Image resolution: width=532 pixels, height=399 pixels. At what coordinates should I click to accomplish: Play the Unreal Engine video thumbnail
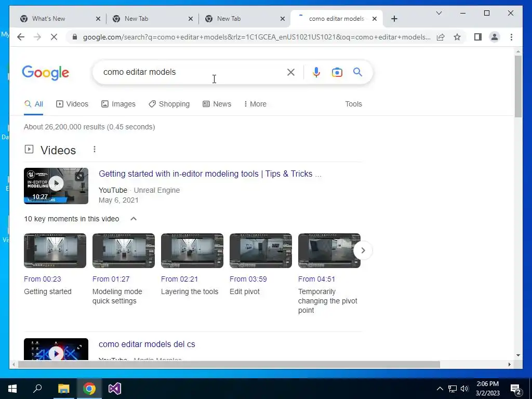click(x=56, y=186)
